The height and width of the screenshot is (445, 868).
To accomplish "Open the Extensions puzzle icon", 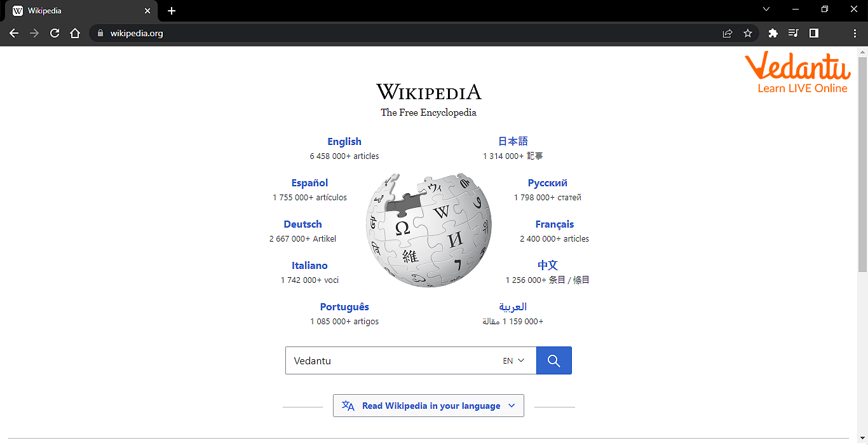I will click(x=773, y=33).
